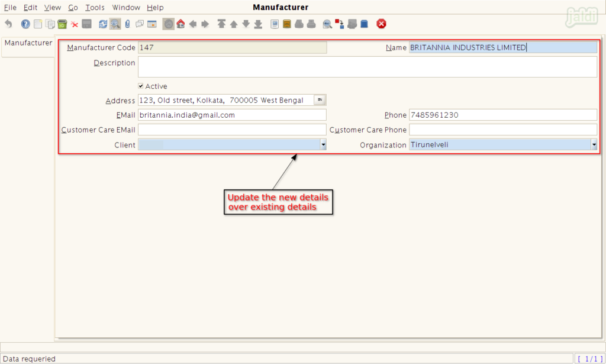Screen dimensions: 606x364
Task: Open the Report icon in the toolbar
Action: click(275, 24)
